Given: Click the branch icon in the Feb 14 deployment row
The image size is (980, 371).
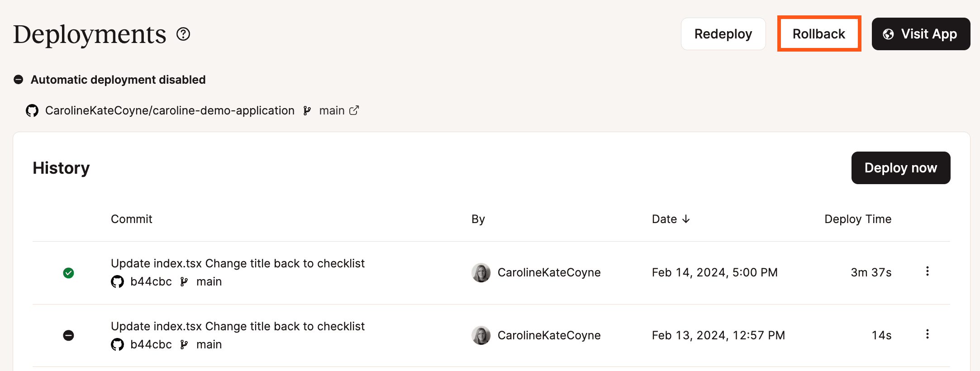Looking at the screenshot, I should (x=184, y=282).
